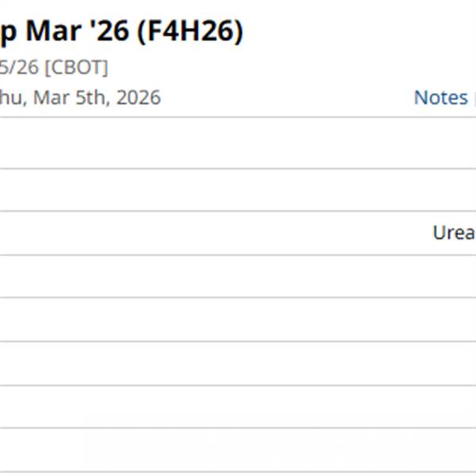Select the second blank row beneath Urea
The height and width of the screenshot is (476, 476).
238,320
